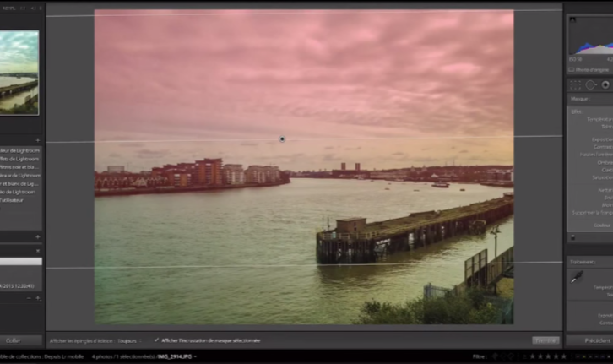Click the graduated filter edit pin
This screenshot has height=364, width=613.
tap(282, 139)
